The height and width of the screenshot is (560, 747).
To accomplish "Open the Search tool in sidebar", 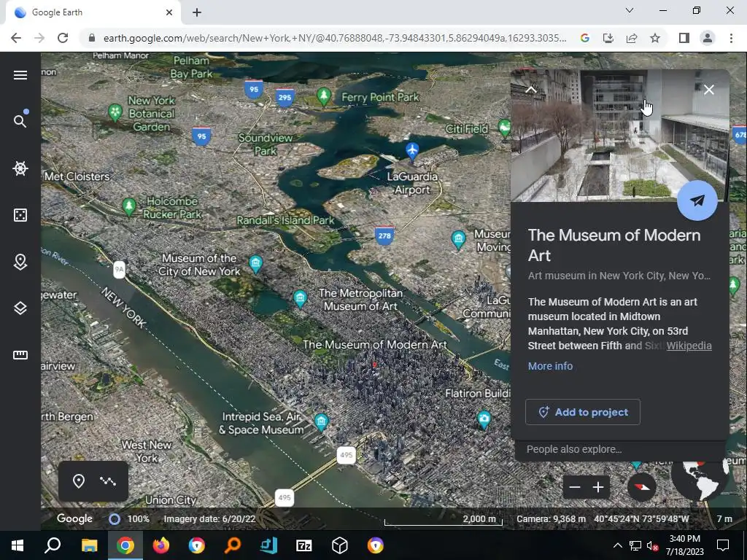I will 20,121.
